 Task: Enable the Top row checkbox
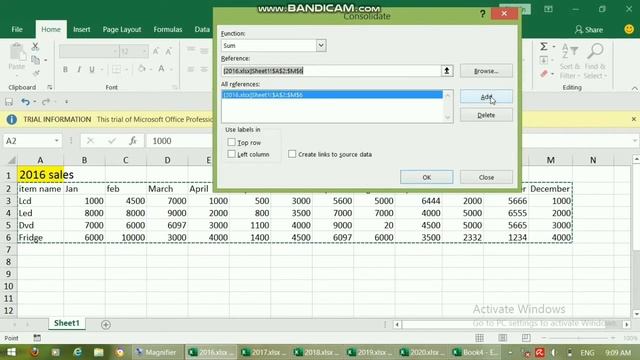[x=231, y=142]
